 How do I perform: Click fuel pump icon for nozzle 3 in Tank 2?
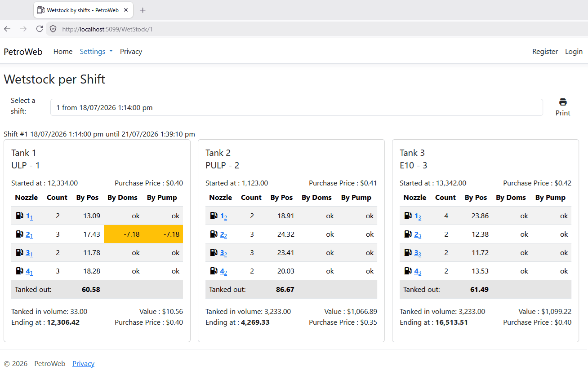tap(214, 252)
